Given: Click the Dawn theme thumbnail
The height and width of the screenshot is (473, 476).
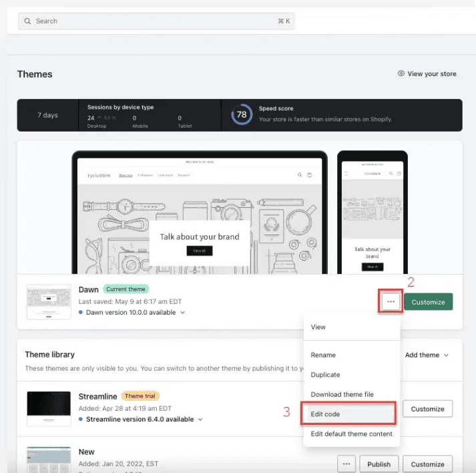Looking at the screenshot, I should coord(49,302).
